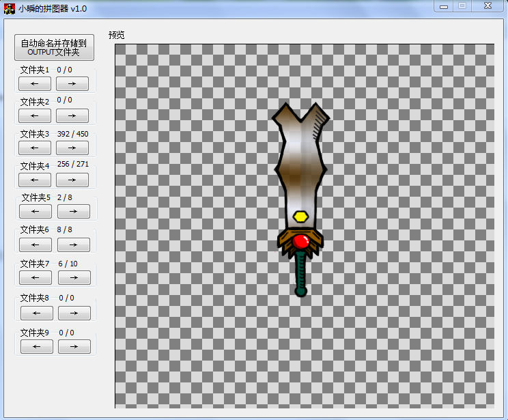Click right arrow button of 文件夹8
This screenshot has width=508, height=420.
pyautogui.click(x=74, y=313)
